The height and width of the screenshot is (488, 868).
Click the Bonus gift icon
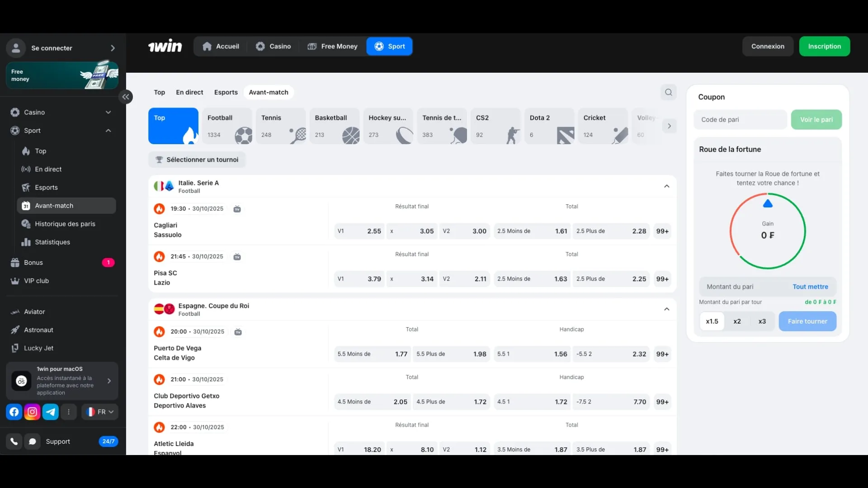[x=14, y=262]
